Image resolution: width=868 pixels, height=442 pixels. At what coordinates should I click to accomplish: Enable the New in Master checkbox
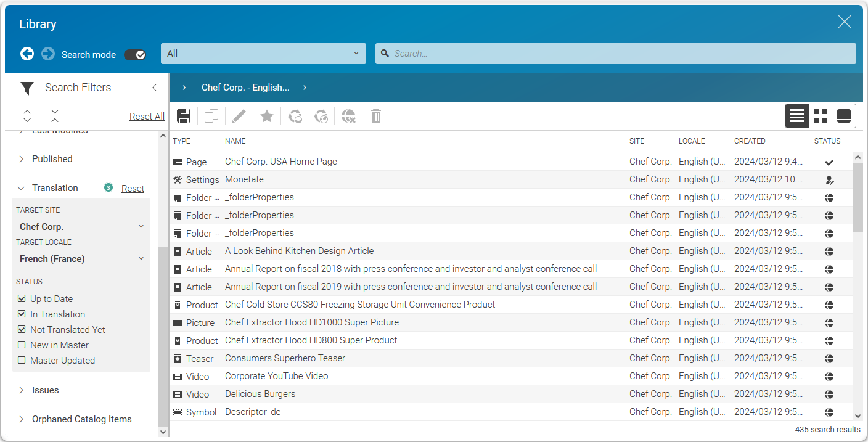[x=22, y=345]
